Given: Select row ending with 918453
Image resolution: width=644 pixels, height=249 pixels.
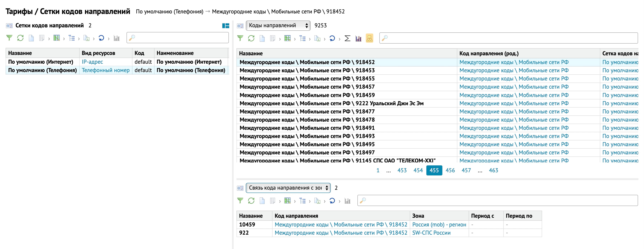Looking at the screenshot, I should point(438,70).
